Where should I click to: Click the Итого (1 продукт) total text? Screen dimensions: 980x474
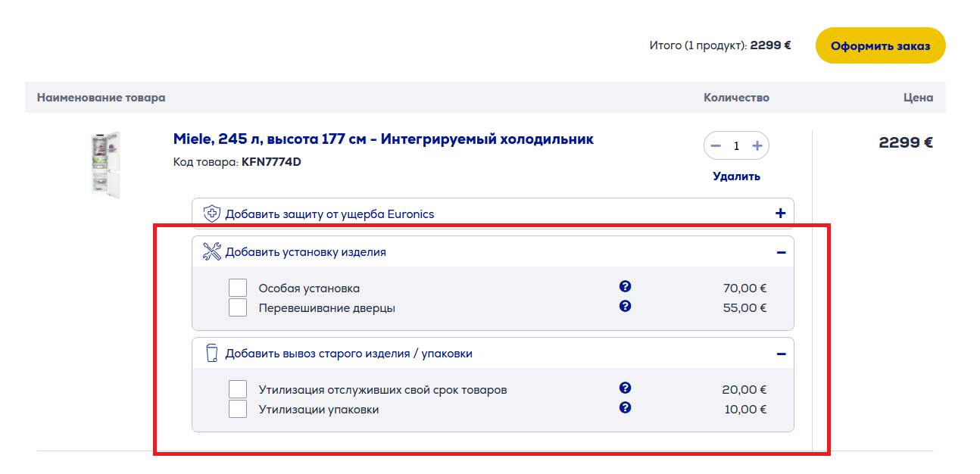pyautogui.click(x=720, y=45)
